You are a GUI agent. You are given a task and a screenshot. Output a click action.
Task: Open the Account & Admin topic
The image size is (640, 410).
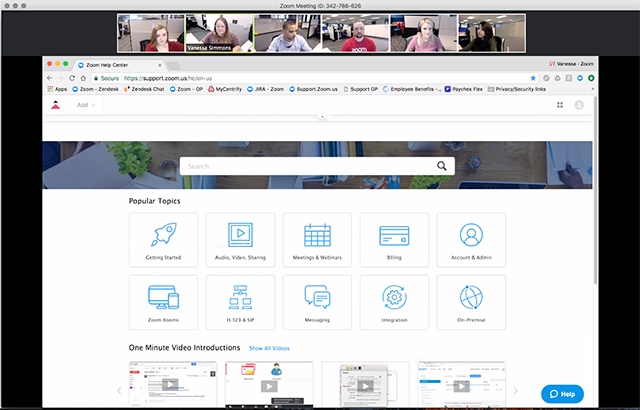(471, 240)
